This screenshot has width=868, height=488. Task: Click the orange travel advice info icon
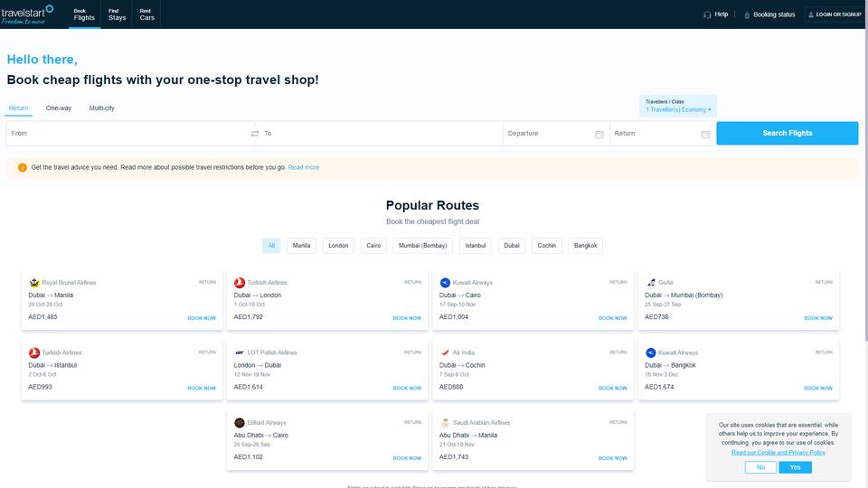coord(22,167)
